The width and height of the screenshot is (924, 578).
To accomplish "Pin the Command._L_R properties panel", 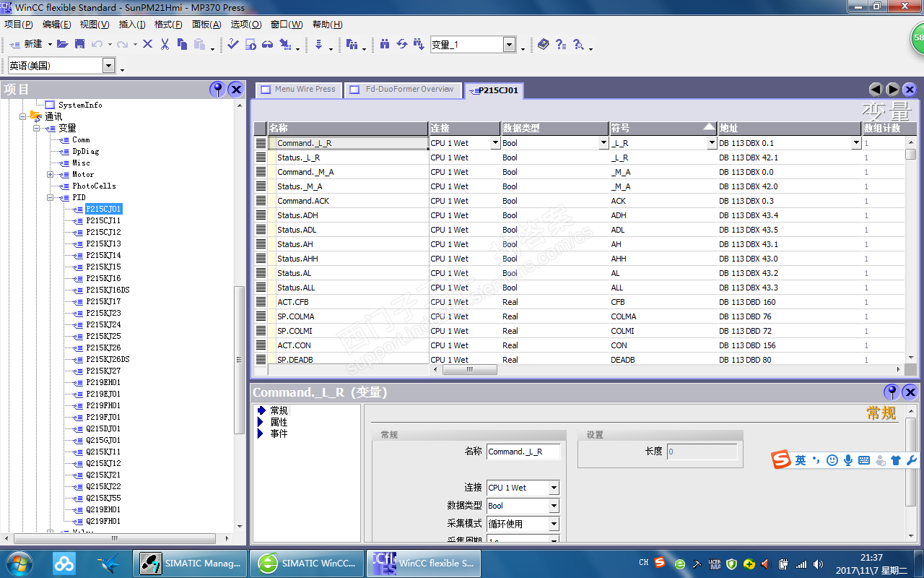I will pyautogui.click(x=892, y=392).
